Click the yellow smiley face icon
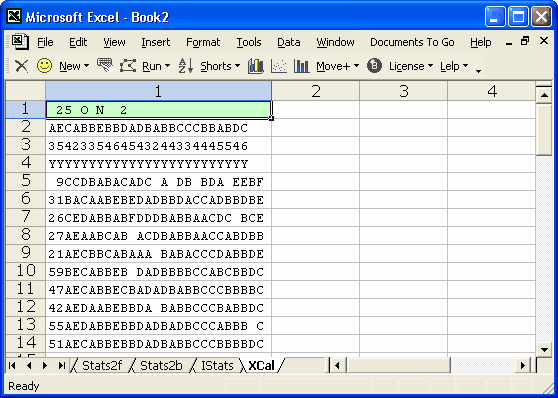The image size is (558, 398). click(44, 66)
